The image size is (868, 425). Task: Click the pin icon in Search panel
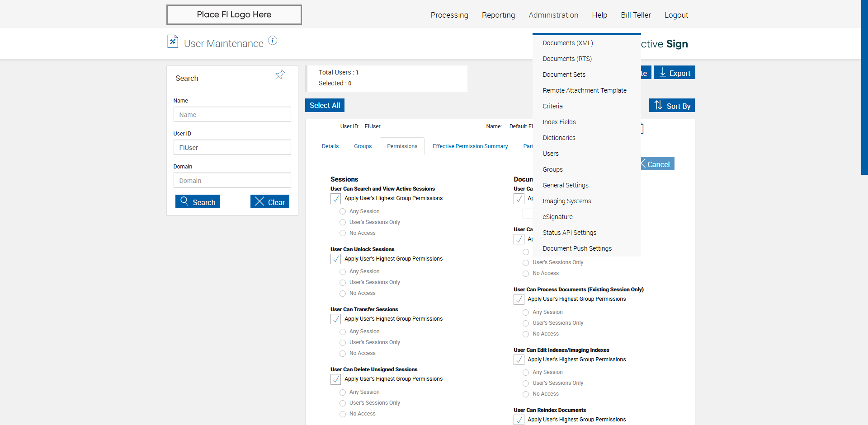pos(280,75)
